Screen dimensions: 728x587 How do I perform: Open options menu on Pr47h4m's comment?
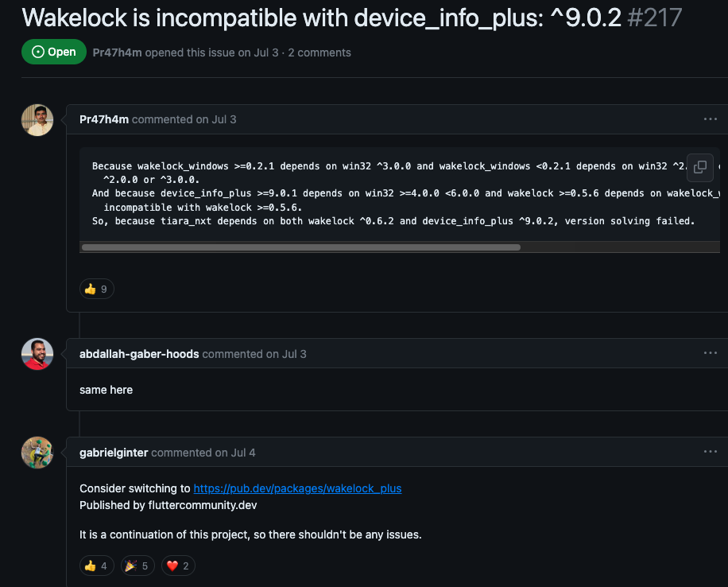(710, 119)
